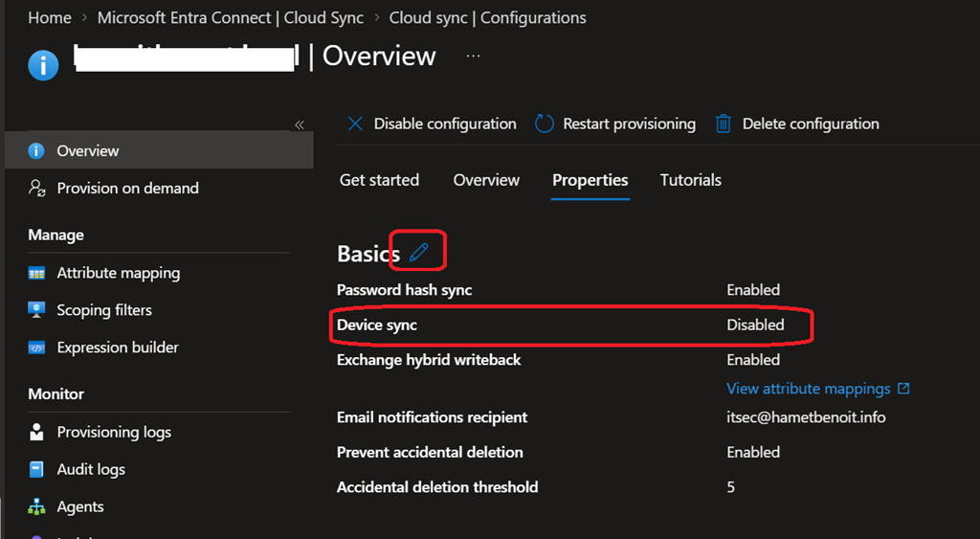Delete configuration
This screenshot has width=980, height=539.
click(797, 124)
